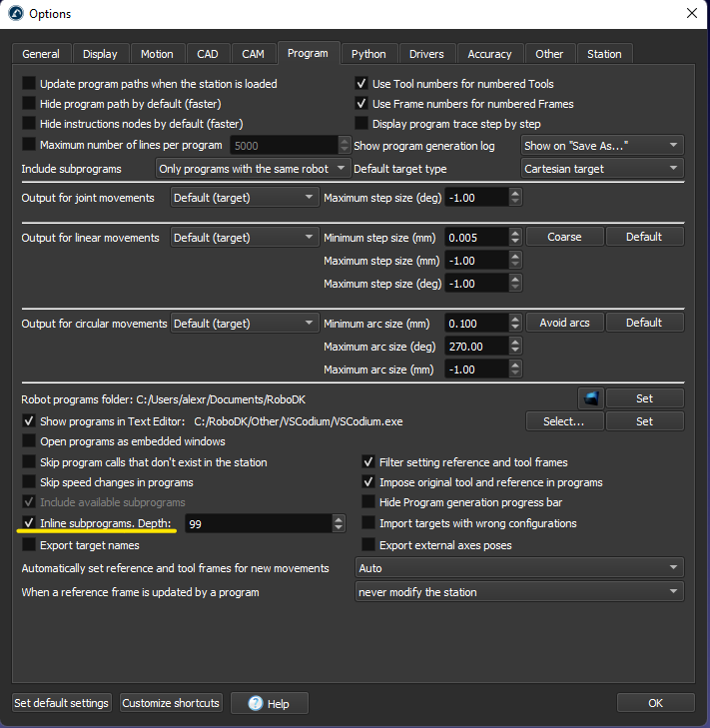Viewport: 710px width, 728px height.
Task: Open the Include subprograms dropdown
Action: (x=252, y=169)
